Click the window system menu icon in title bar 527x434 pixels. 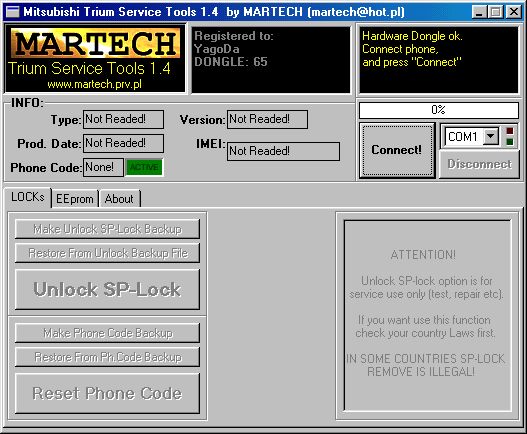pos(13,12)
